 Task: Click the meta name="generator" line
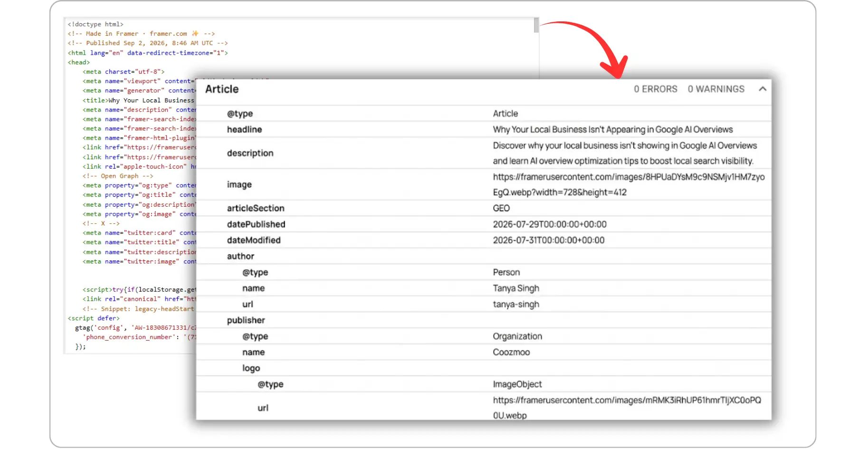(139, 91)
